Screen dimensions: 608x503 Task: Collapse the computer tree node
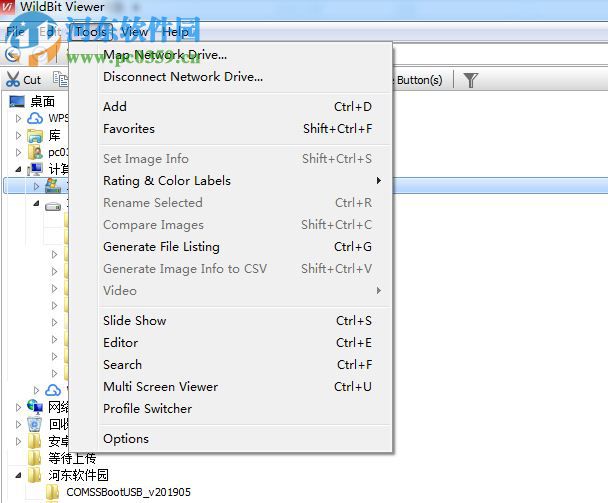[18, 169]
